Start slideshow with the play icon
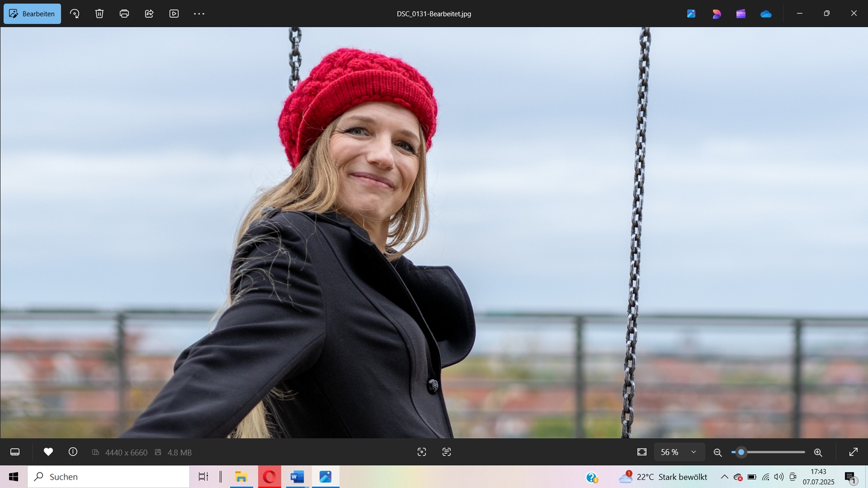Screen dimensions: 868x488 coord(174,14)
